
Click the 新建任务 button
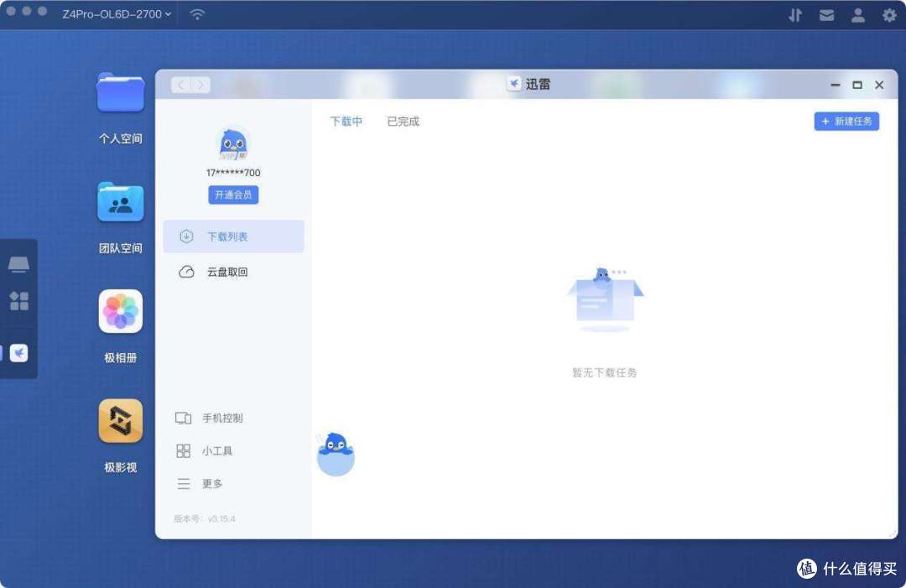[846, 122]
